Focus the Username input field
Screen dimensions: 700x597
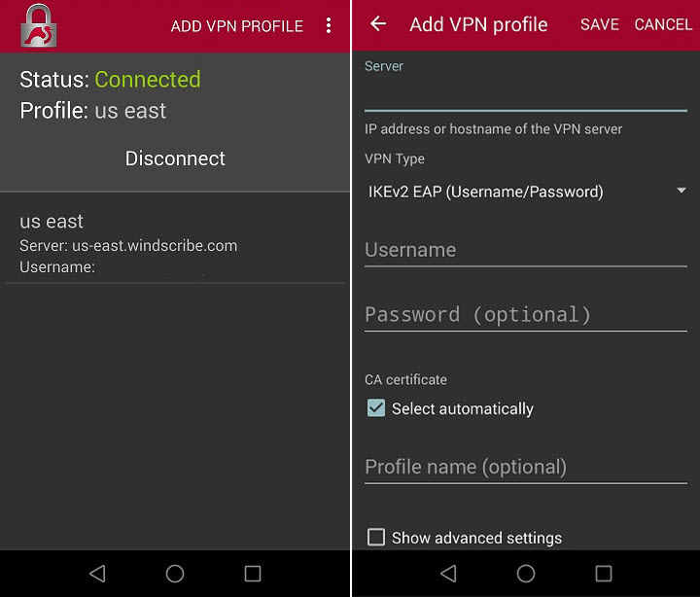pos(526,250)
